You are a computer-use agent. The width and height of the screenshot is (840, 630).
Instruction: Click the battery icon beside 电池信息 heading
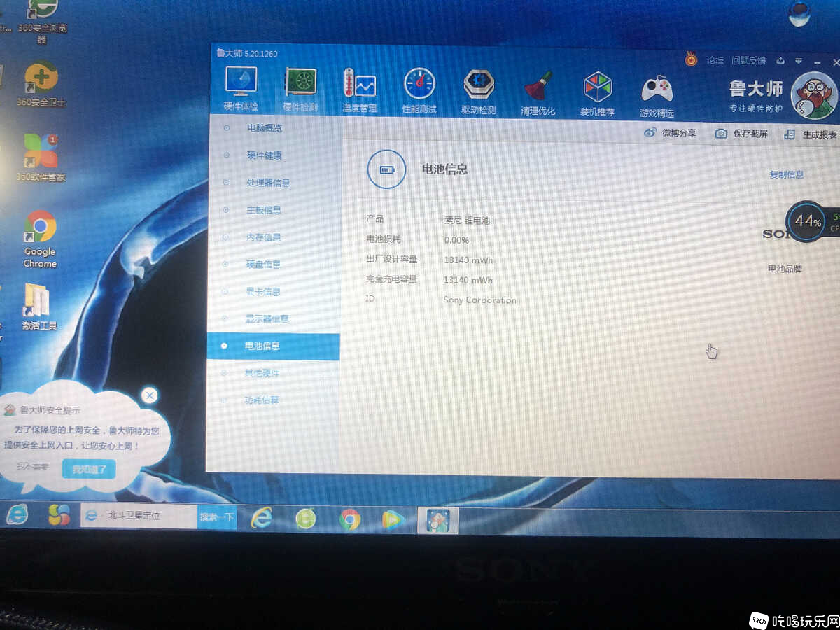386,169
